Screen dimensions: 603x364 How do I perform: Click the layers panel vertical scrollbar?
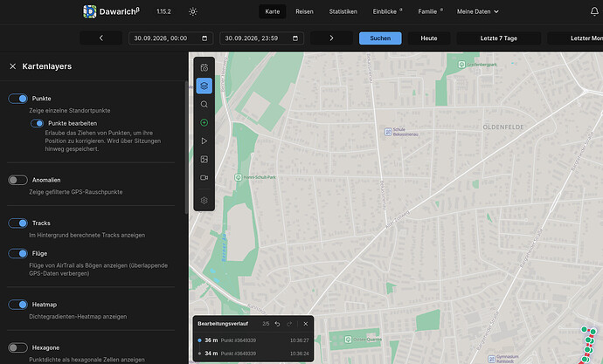point(186,148)
